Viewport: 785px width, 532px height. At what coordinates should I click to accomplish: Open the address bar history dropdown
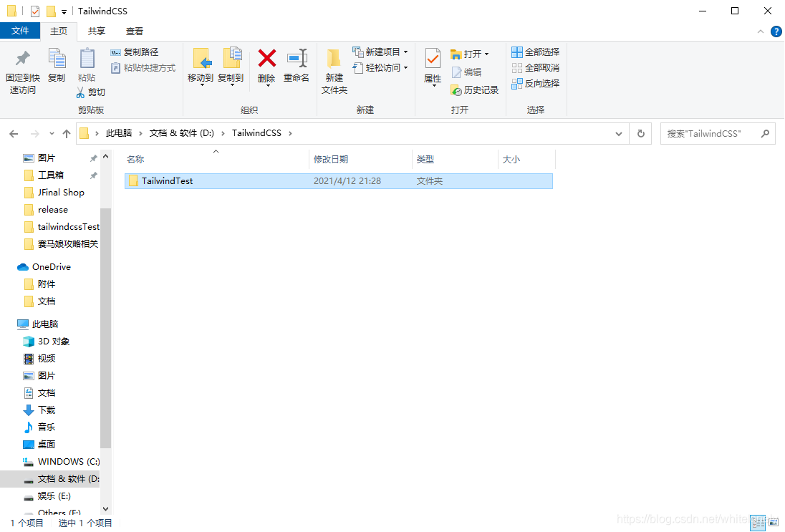pyautogui.click(x=618, y=133)
